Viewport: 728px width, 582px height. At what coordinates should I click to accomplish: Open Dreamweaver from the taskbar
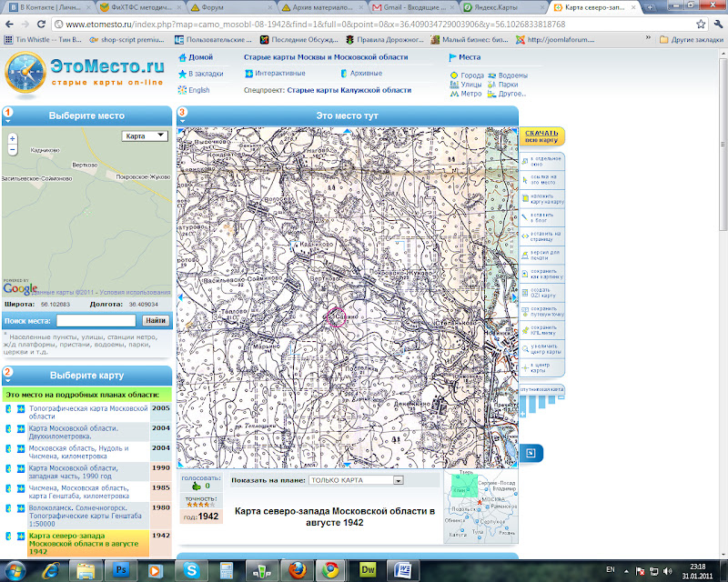368,570
